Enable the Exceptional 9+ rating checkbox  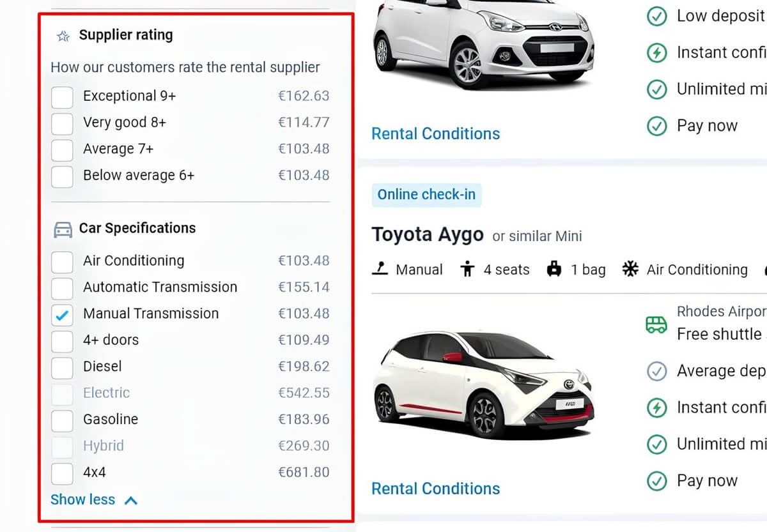point(62,97)
